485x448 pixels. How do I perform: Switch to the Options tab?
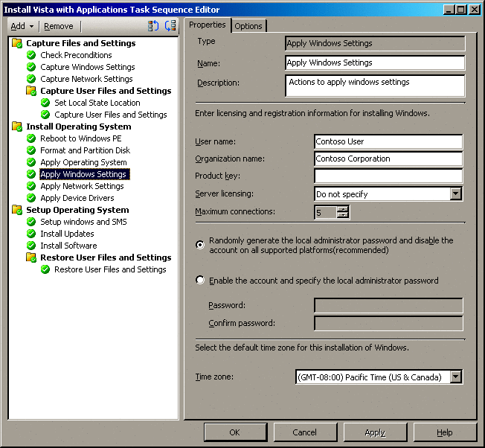pyautogui.click(x=248, y=26)
